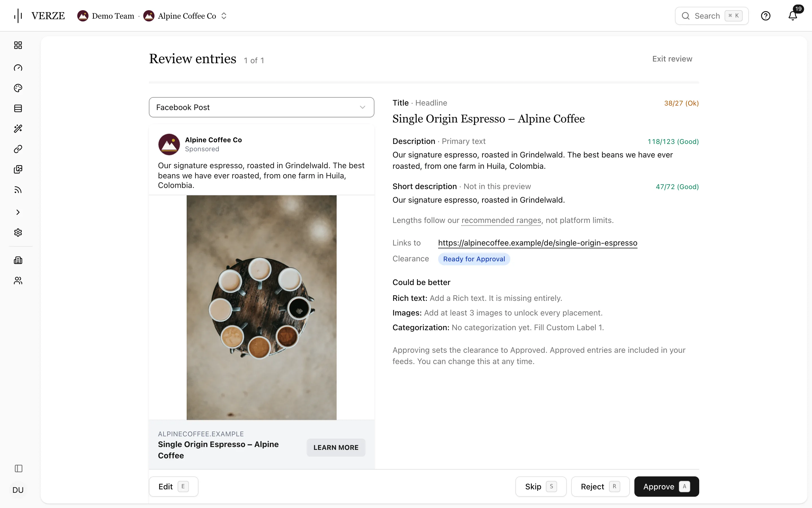Click the help question mark icon
The width and height of the screenshot is (812, 508).
coord(765,16)
